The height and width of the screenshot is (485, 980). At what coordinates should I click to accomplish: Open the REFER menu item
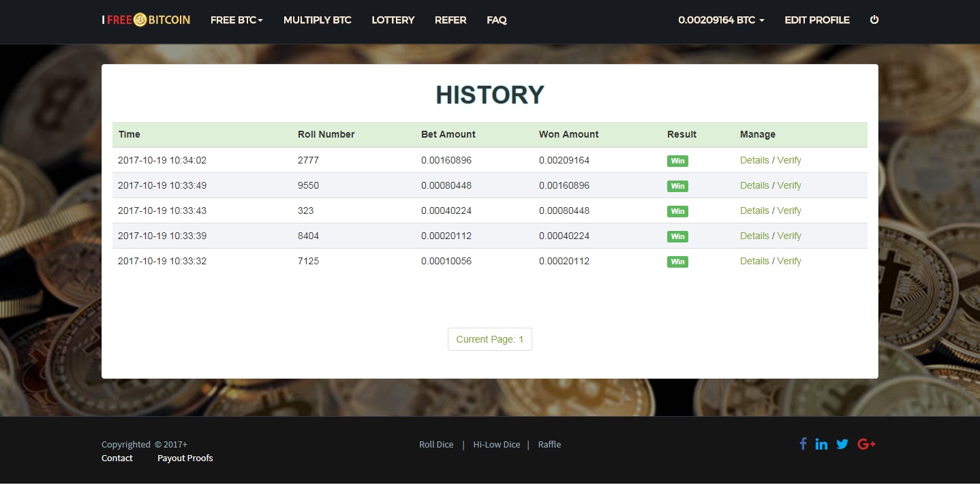pyautogui.click(x=450, y=20)
